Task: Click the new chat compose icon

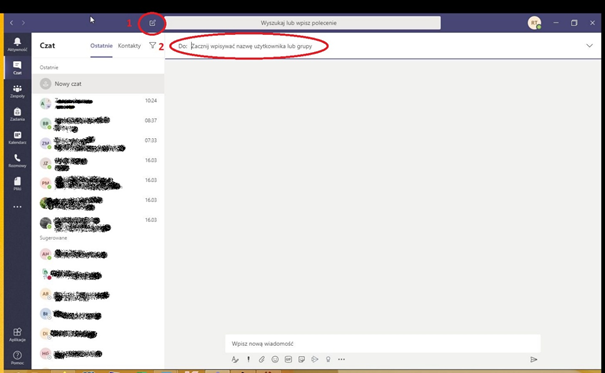Action: coord(152,23)
